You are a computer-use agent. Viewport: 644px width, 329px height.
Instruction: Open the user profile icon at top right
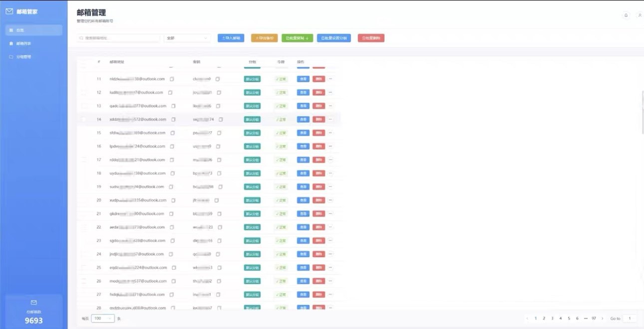[640, 15]
